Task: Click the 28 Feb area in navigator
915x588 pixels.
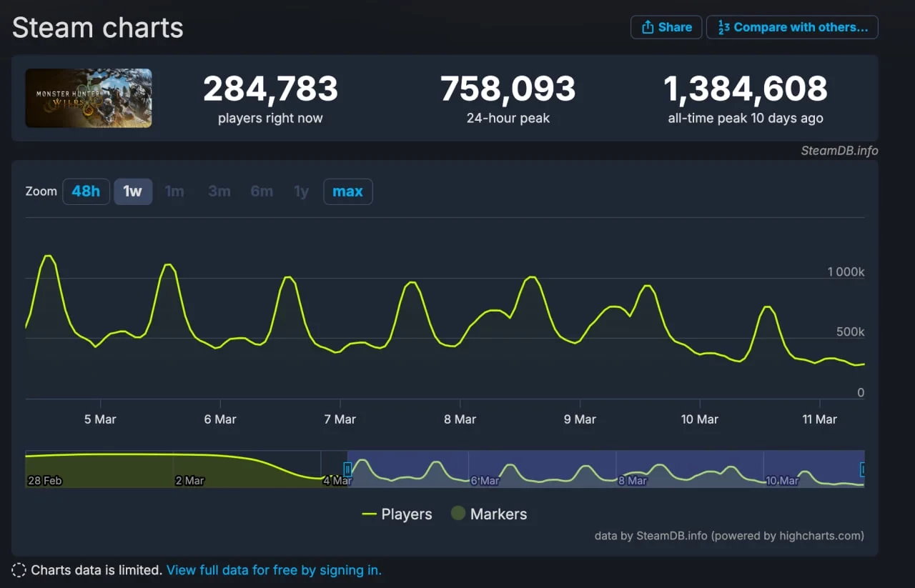Action: pyautogui.click(x=44, y=480)
